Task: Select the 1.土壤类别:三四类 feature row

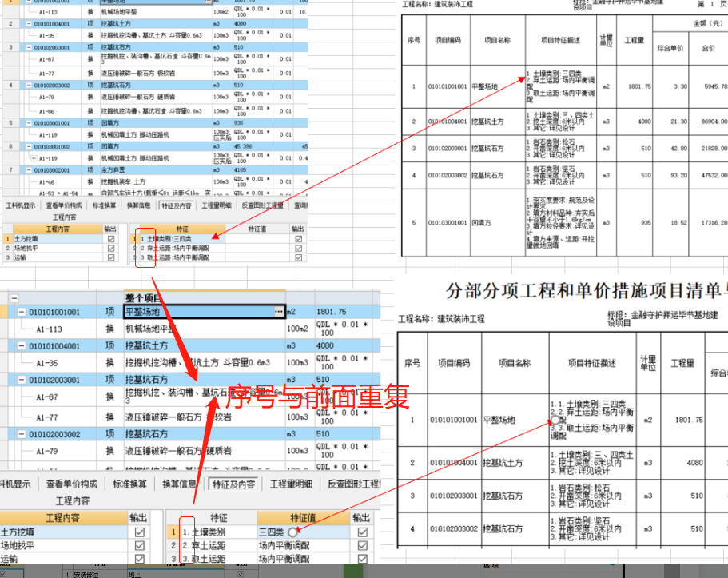Action: (182, 239)
